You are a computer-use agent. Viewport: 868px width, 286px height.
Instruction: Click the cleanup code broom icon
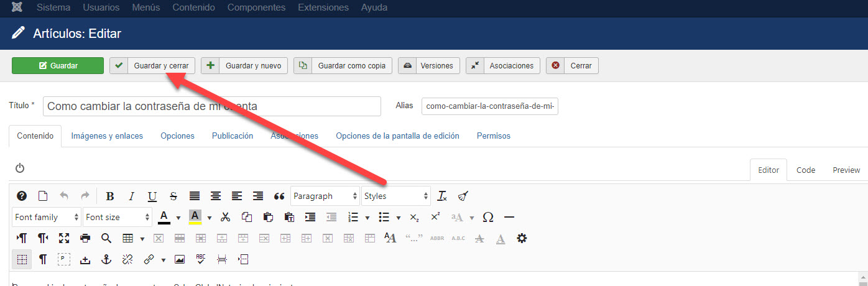click(x=463, y=196)
